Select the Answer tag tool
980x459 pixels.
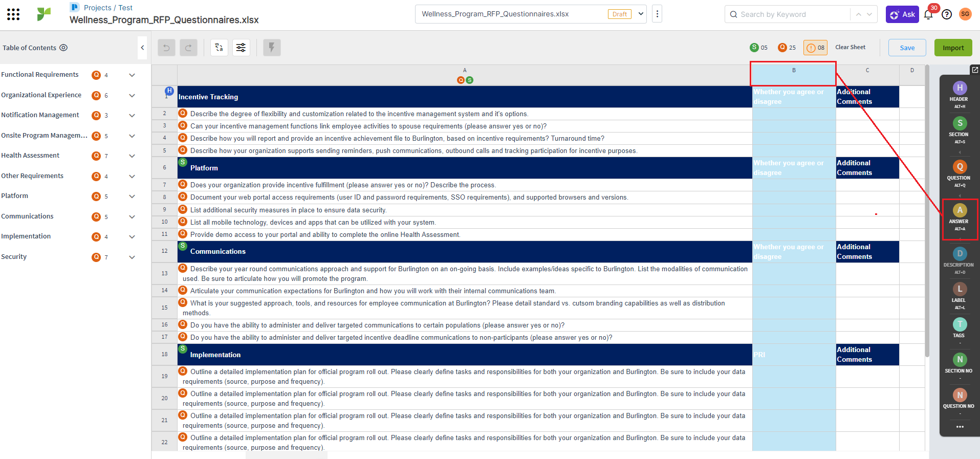tap(960, 217)
